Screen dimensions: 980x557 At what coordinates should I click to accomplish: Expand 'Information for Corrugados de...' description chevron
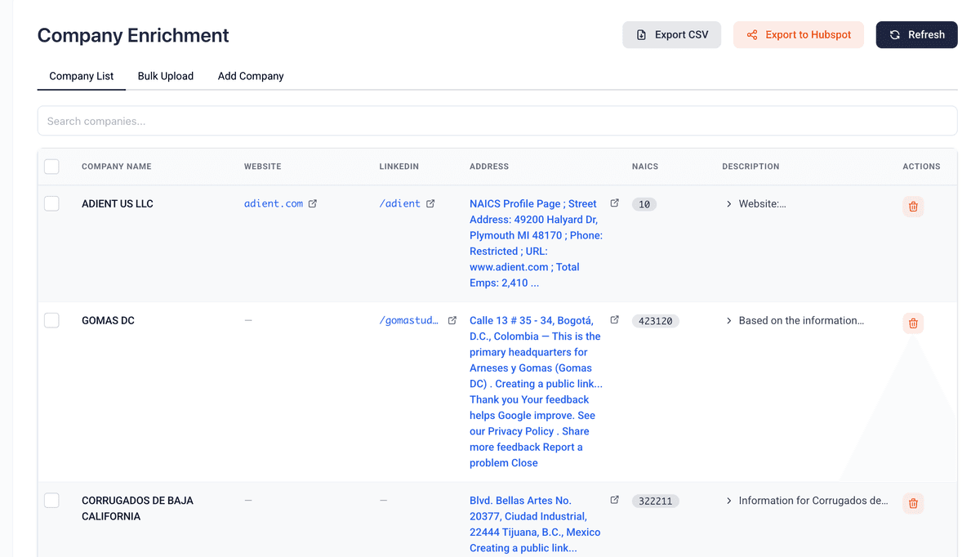tap(728, 501)
